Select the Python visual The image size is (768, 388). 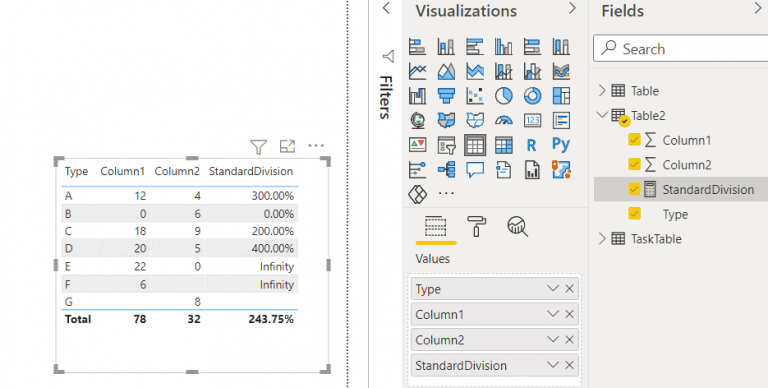tap(561, 145)
